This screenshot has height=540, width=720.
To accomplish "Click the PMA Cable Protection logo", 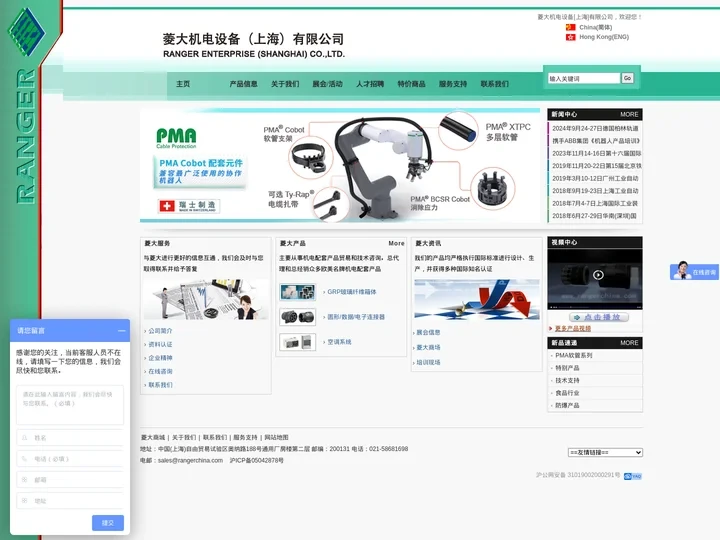I will 176,138.
